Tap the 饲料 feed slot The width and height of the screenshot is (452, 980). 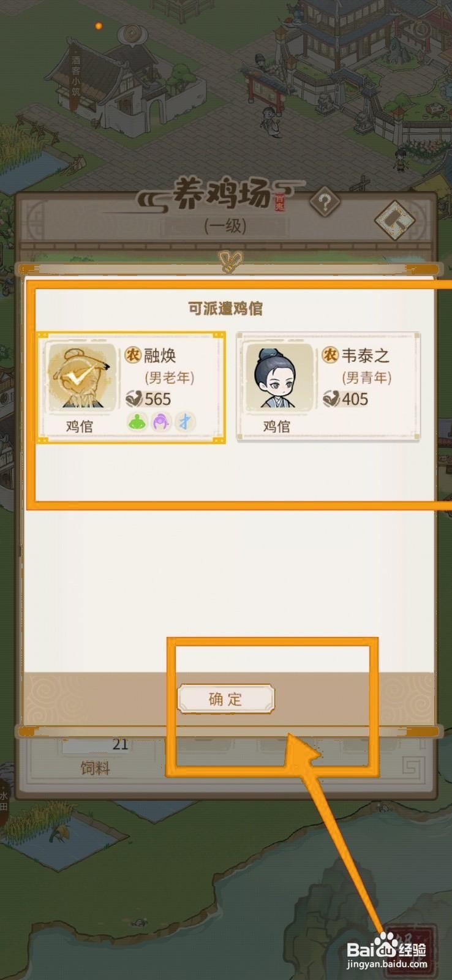[x=95, y=757]
